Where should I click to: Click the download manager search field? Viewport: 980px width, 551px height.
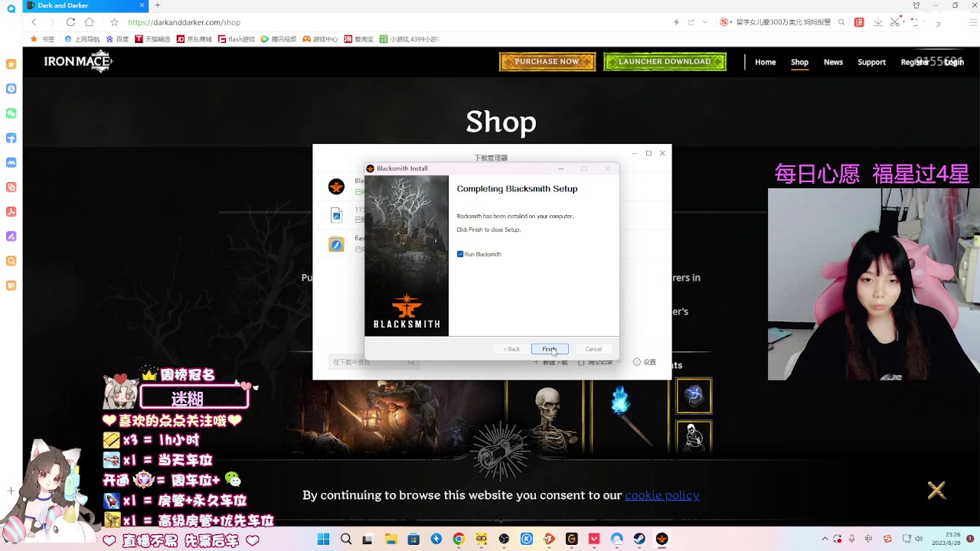tap(374, 362)
